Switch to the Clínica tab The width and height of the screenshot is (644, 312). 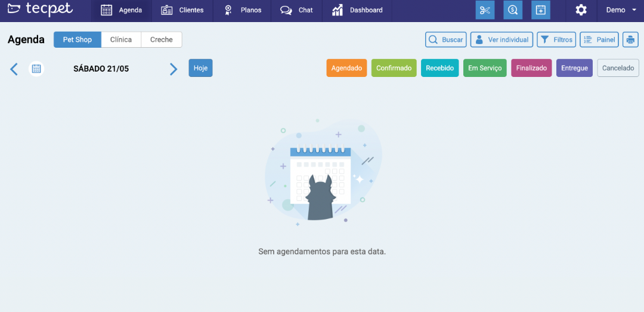coord(121,39)
